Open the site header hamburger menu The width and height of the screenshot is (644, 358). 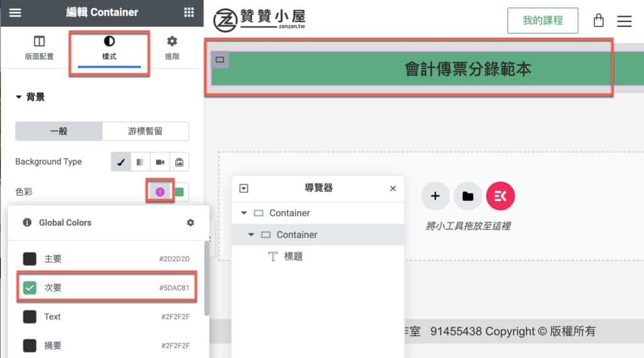click(625, 21)
